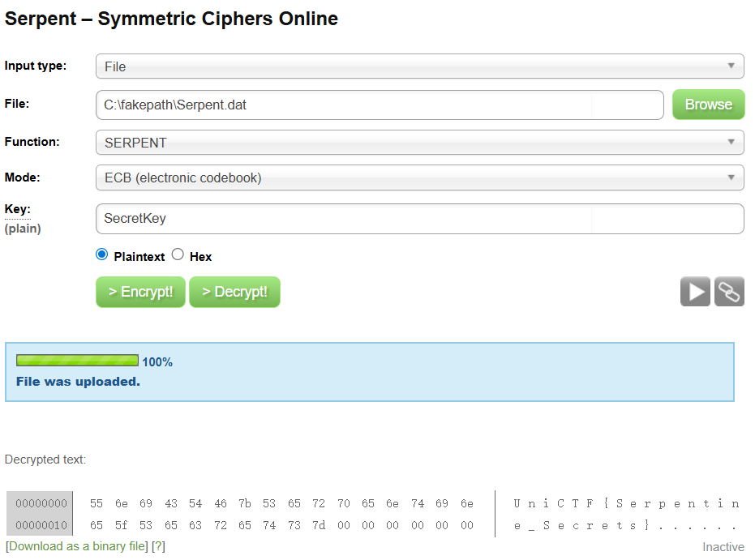Click the gray play arrow icon
The width and height of the screenshot is (755, 560).
(695, 292)
